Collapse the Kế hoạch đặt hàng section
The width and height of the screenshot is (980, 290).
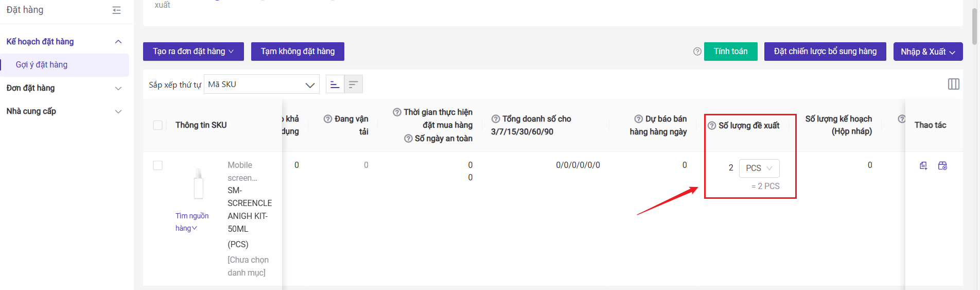[118, 42]
